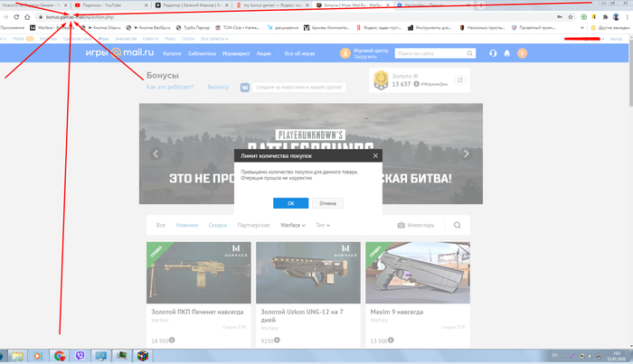This screenshot has width=633, height=364.
Task: Open the TCM-Club bookmark
Action: coord(238,28)
